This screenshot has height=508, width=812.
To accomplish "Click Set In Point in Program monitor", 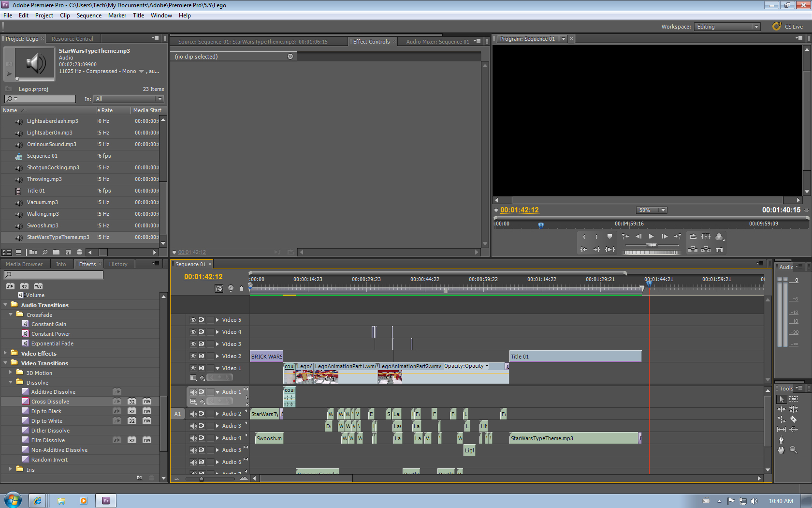I will click(584, 237).
